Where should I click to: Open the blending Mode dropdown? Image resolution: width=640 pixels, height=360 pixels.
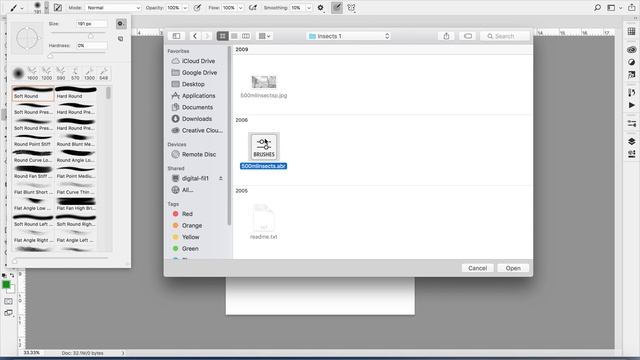[x=113, y=8]
